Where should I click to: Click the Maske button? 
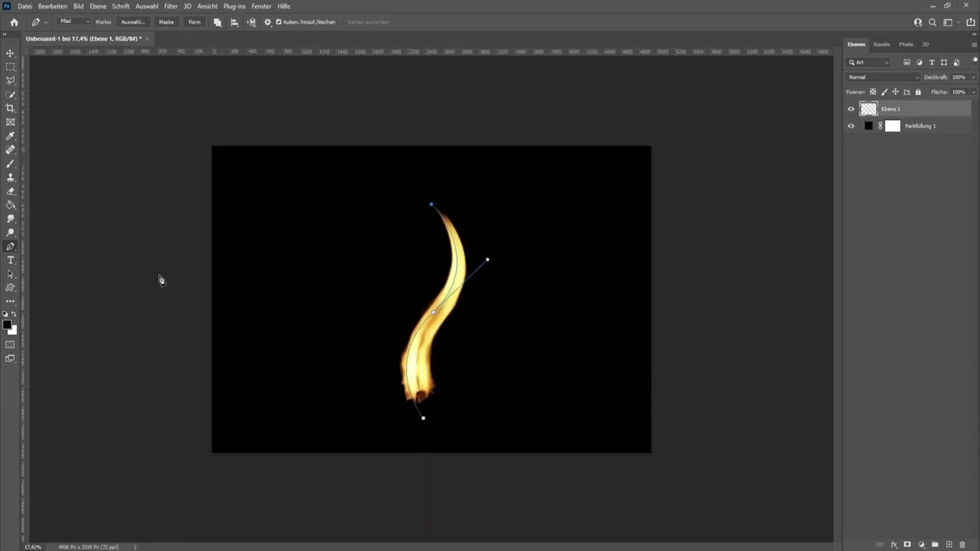(x=166, y=22)
